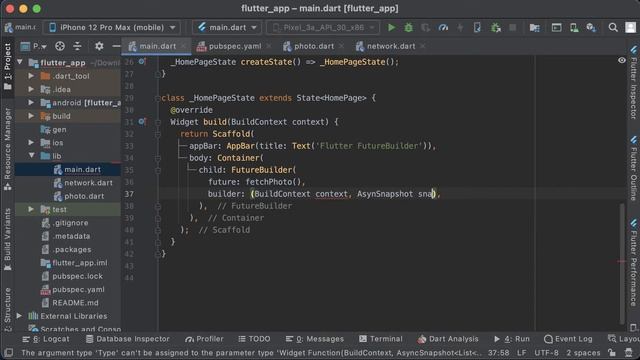Open the Dart Analysis tool window

[448, 339]
